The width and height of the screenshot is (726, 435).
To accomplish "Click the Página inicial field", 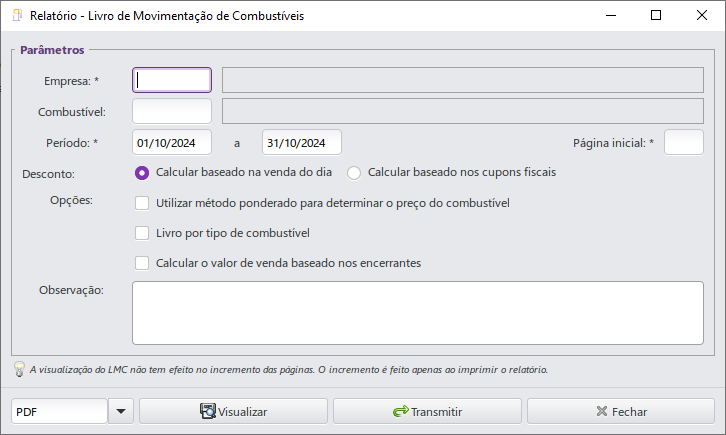I will coord(684,143).
